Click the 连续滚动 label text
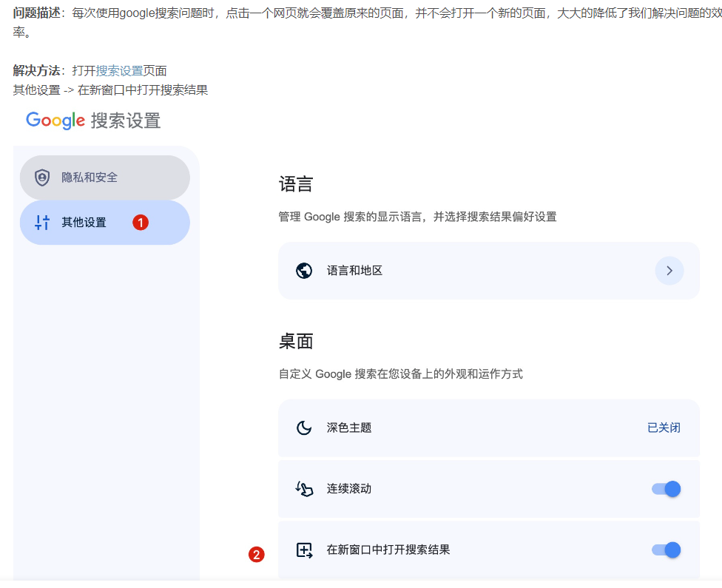 click(x=349, y=489)
